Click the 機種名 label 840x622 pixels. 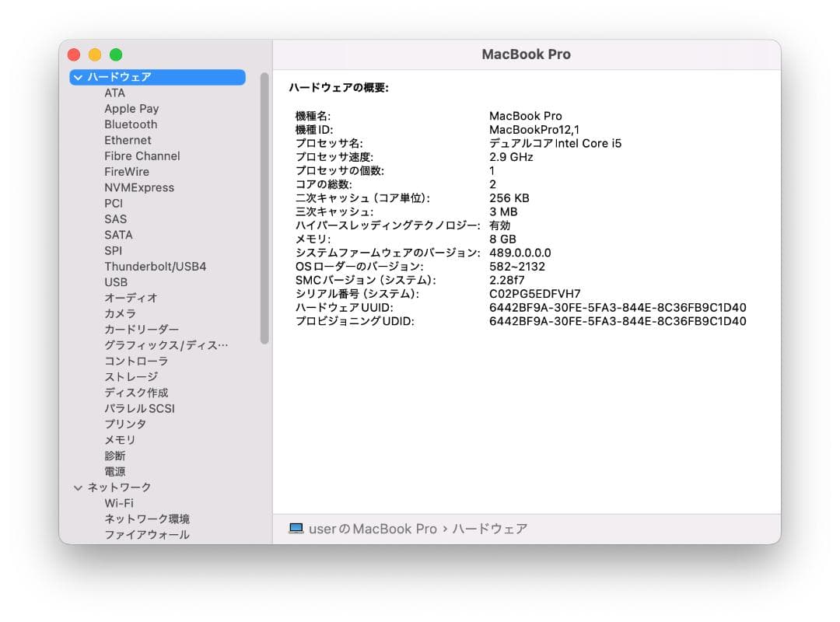(313, 117)
